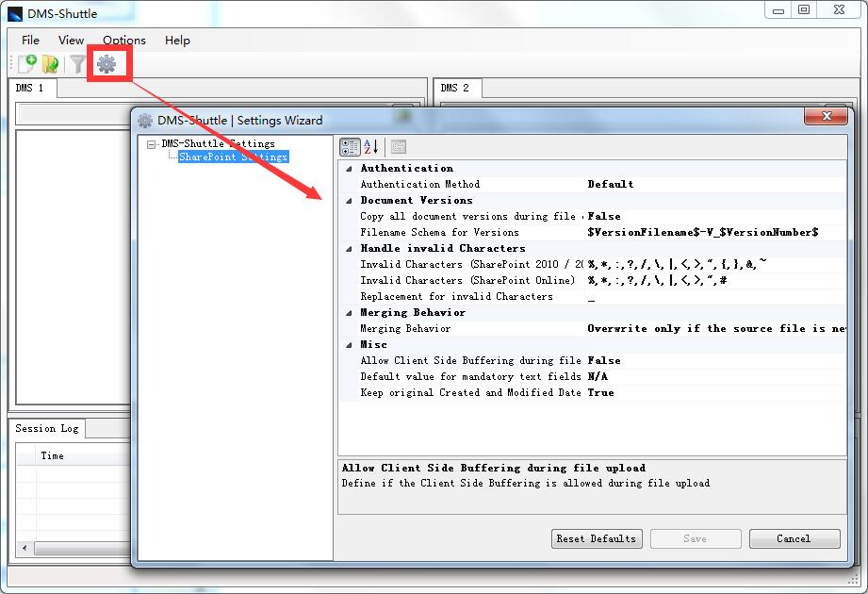Switch property grid to Categorized view

[350, 147]
